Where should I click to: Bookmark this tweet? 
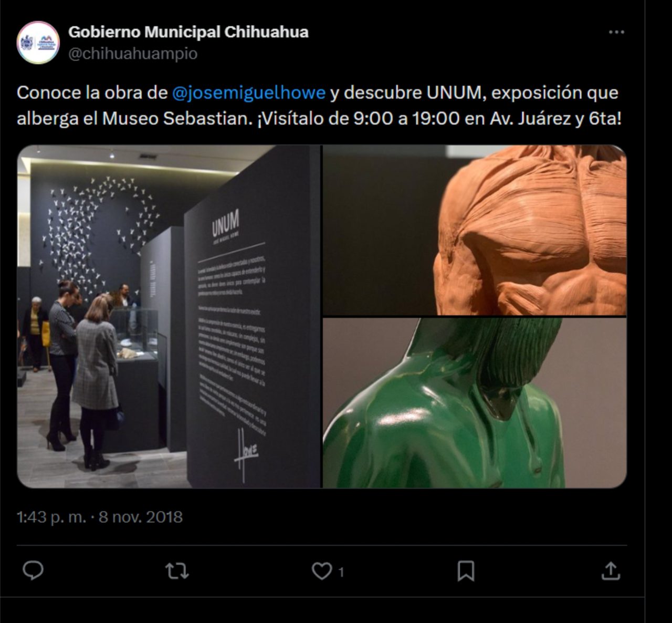coord(466,571)
